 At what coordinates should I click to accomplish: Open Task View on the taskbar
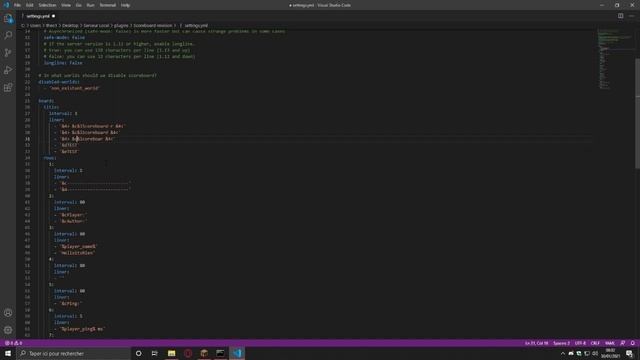[155, 353]
